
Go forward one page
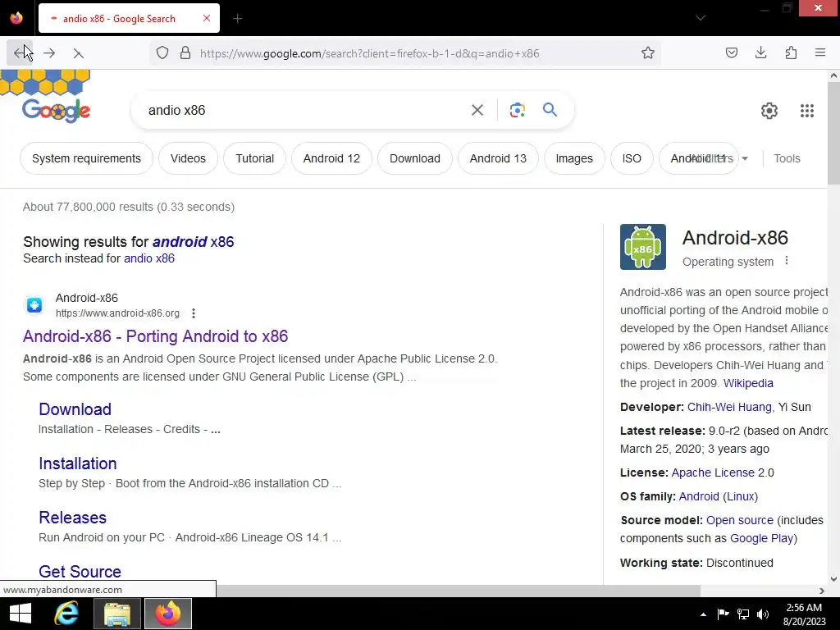[x=49, y=53]
